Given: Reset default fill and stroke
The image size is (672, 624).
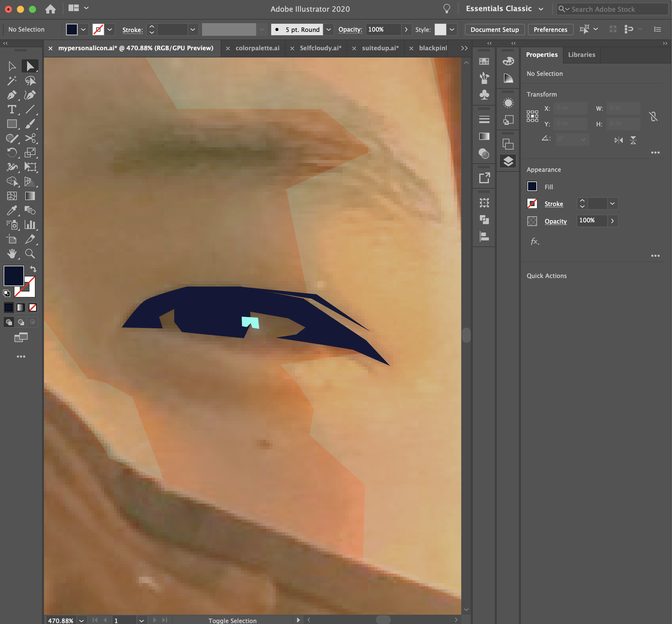Looking at the screenshot, I should coord(6,293).
